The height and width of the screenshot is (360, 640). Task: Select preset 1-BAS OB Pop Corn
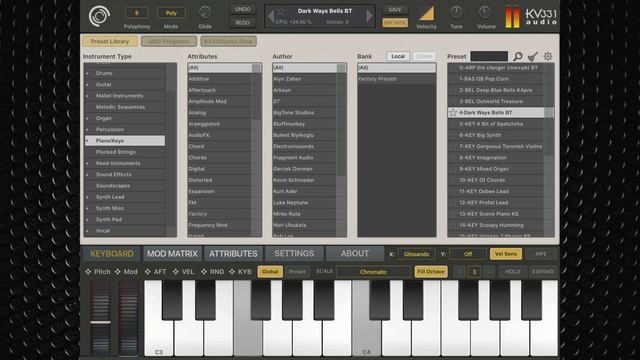(x=496, y=79)
